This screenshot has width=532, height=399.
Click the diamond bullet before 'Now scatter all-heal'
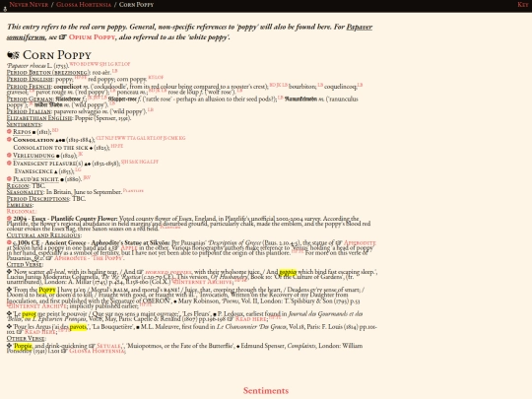click(9, 272)
